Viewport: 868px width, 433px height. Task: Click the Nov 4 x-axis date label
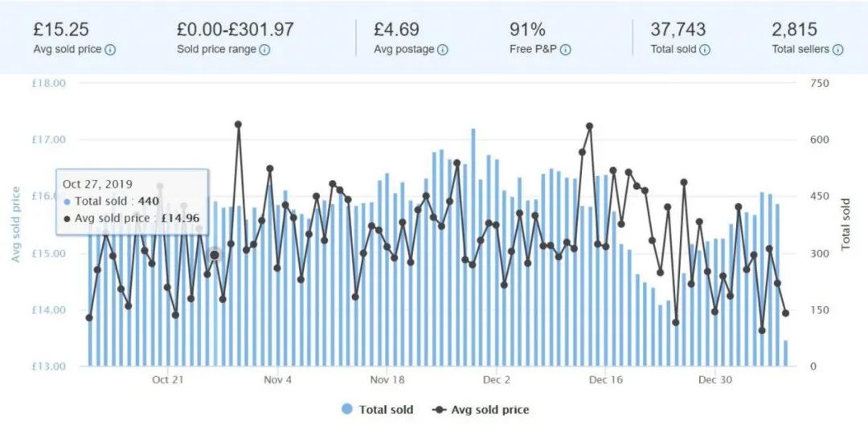pos(277,380)
